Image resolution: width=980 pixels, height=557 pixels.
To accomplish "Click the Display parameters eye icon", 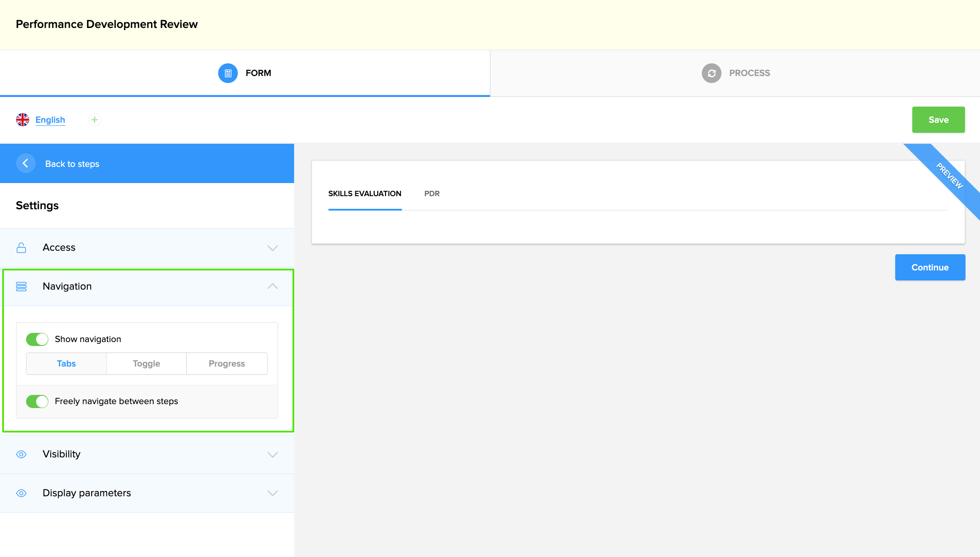I will coord(21,493).
